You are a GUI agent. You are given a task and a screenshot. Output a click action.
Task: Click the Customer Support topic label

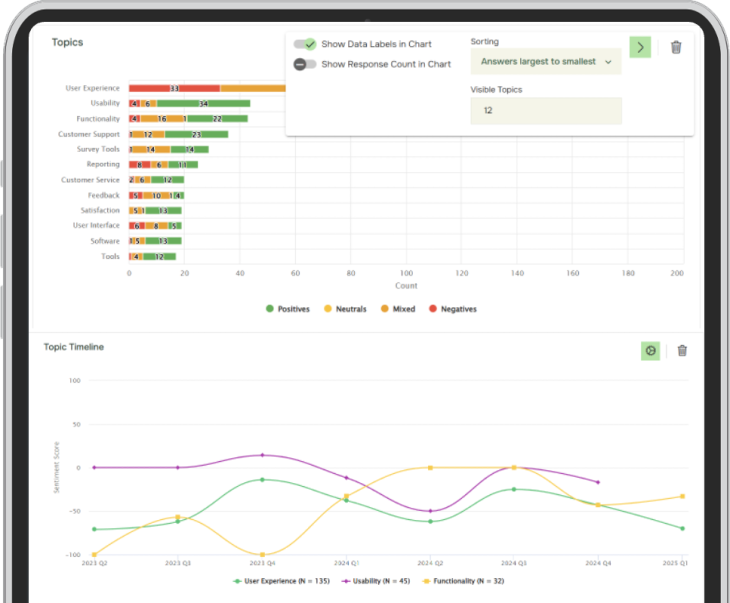[89, 134]
